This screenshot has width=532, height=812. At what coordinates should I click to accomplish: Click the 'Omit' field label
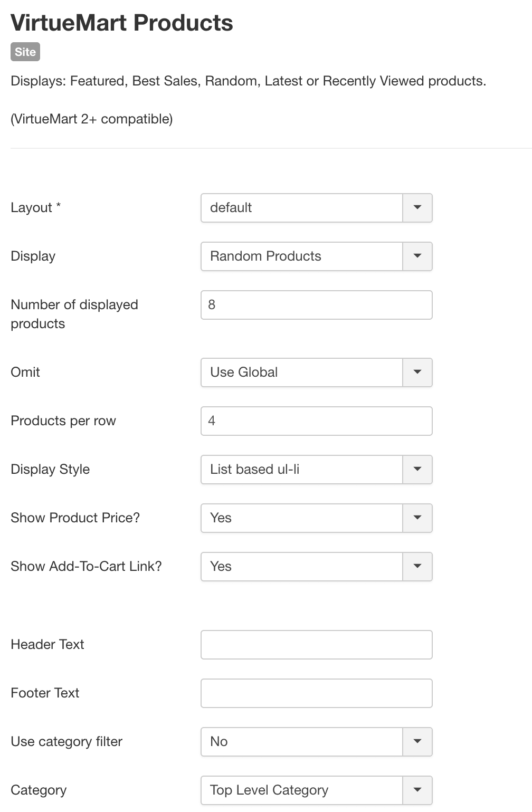(25, 372)
